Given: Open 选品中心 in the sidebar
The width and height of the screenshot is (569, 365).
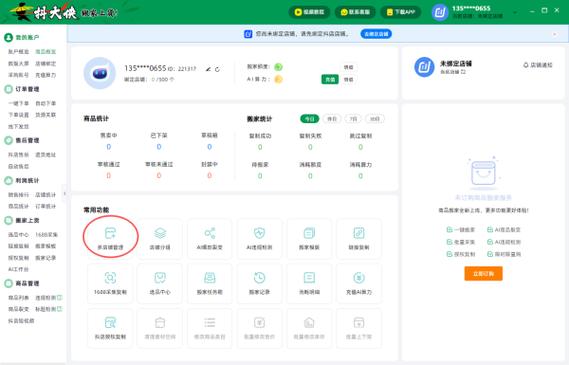Looking at the screenshot, I should click(x=19, y=235).
